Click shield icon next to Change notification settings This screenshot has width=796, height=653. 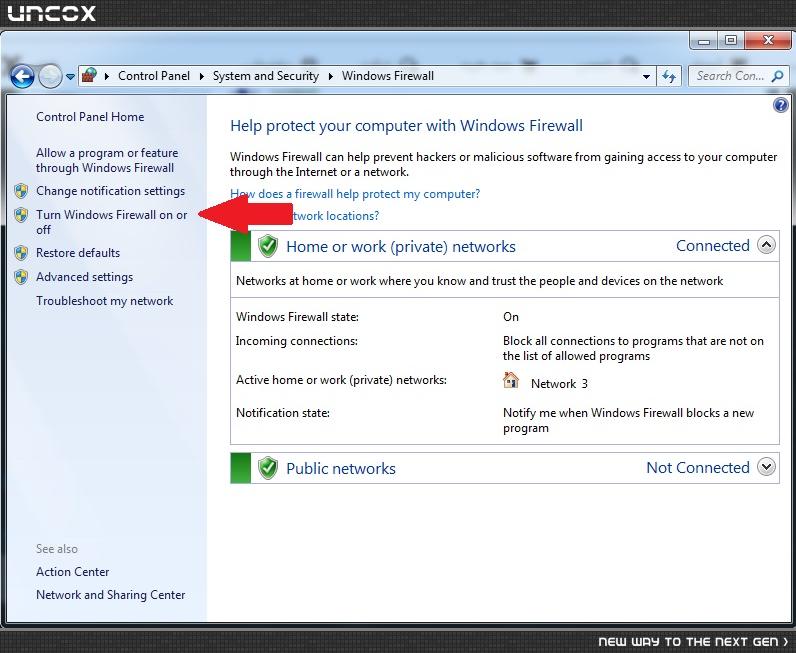21,191
